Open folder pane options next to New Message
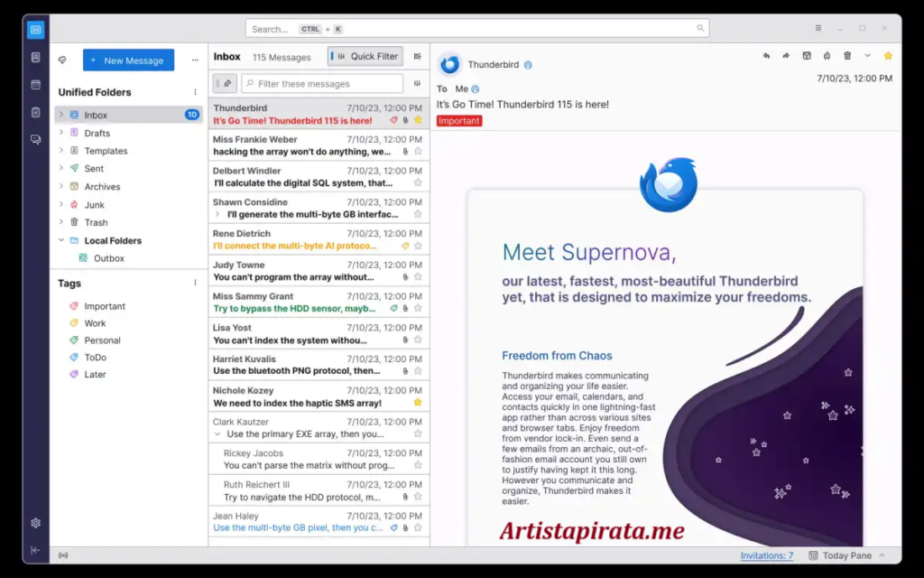Viewport: 924px width, 578px height. tap(195, 61)
